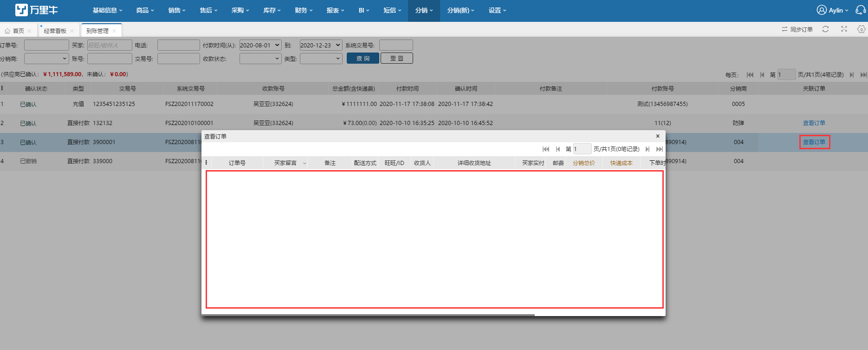Click the 账号 input field

coord(110,59)
